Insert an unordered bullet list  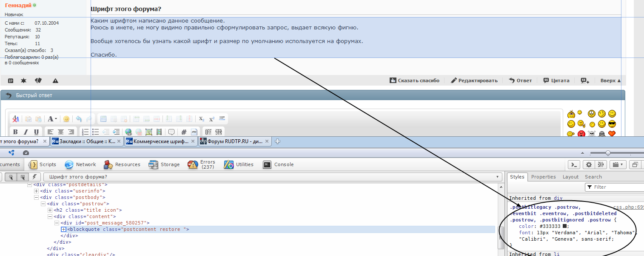[x=96, y=132]
